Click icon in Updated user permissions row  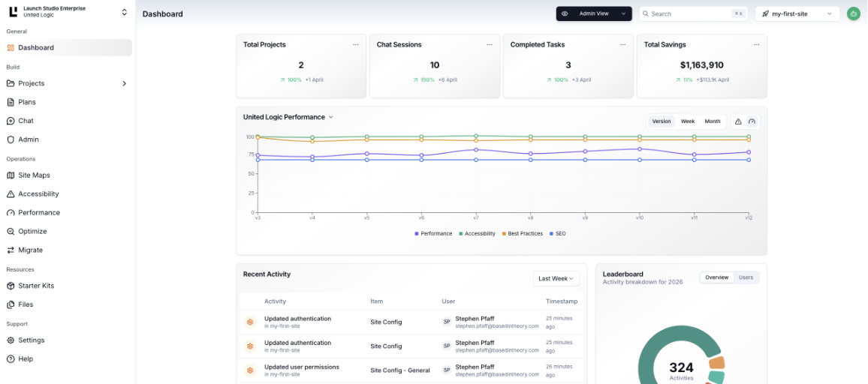(x=250, y=370)
